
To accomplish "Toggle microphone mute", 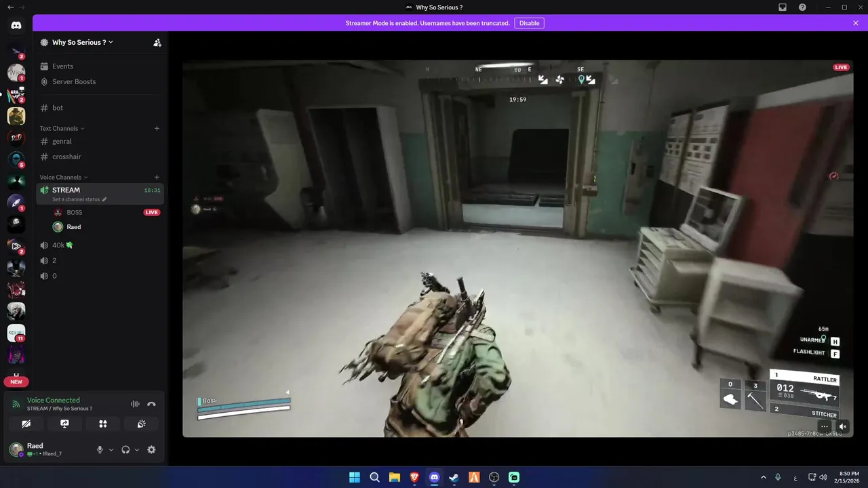I will [x=100, y=449].
